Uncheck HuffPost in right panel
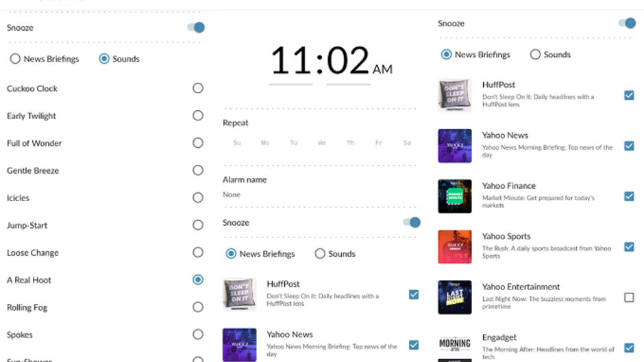This screenshot has height=362, width=644. tap(629, 96)
